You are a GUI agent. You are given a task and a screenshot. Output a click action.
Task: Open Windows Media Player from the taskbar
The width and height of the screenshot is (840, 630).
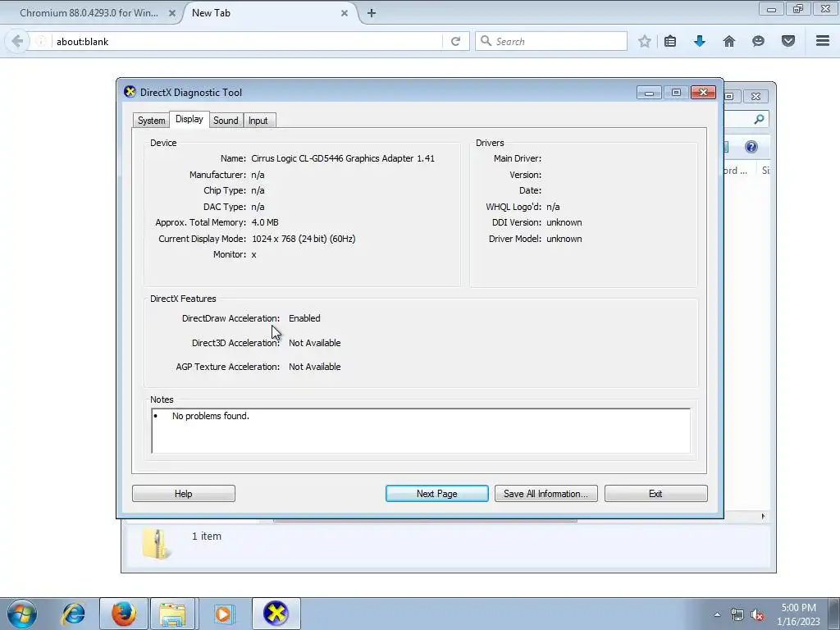click(x=223, y=614)
